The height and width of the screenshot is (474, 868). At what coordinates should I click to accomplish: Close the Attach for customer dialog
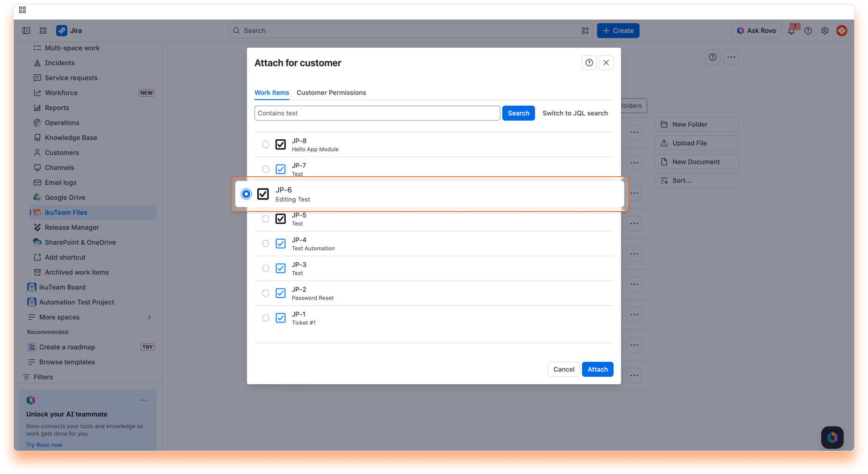point(606,63)
